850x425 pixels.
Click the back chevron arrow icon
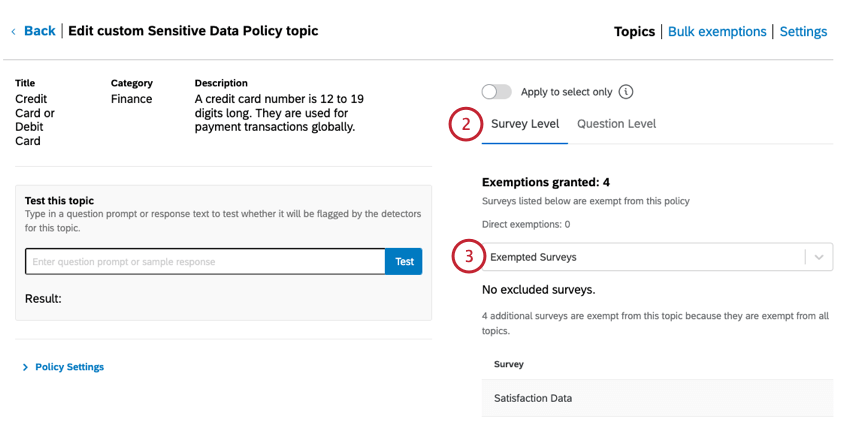click(x=13, y=32)
